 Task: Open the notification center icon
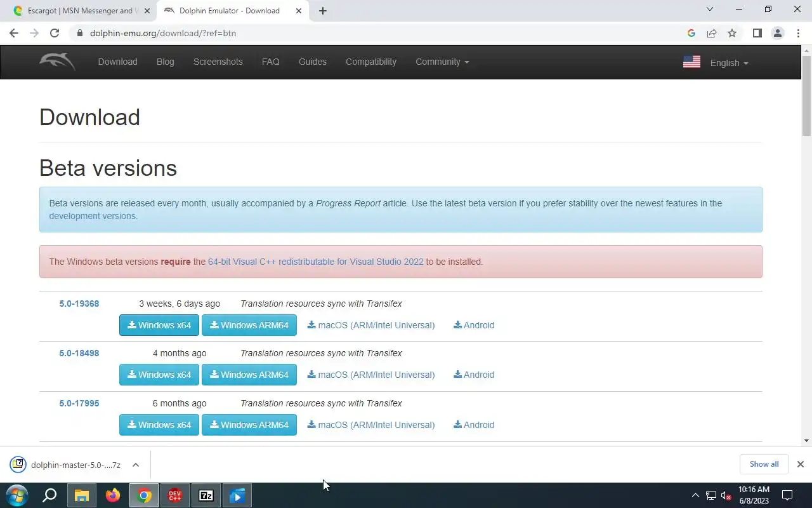pos(787,495)
